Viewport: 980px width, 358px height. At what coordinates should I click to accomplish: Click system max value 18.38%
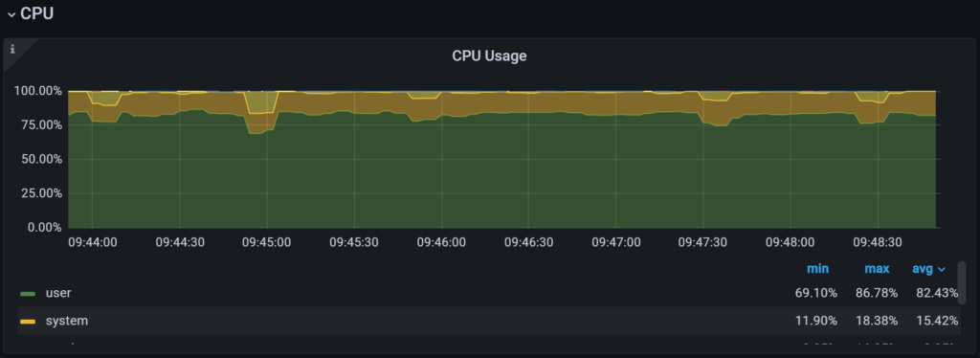click(877, 321)
